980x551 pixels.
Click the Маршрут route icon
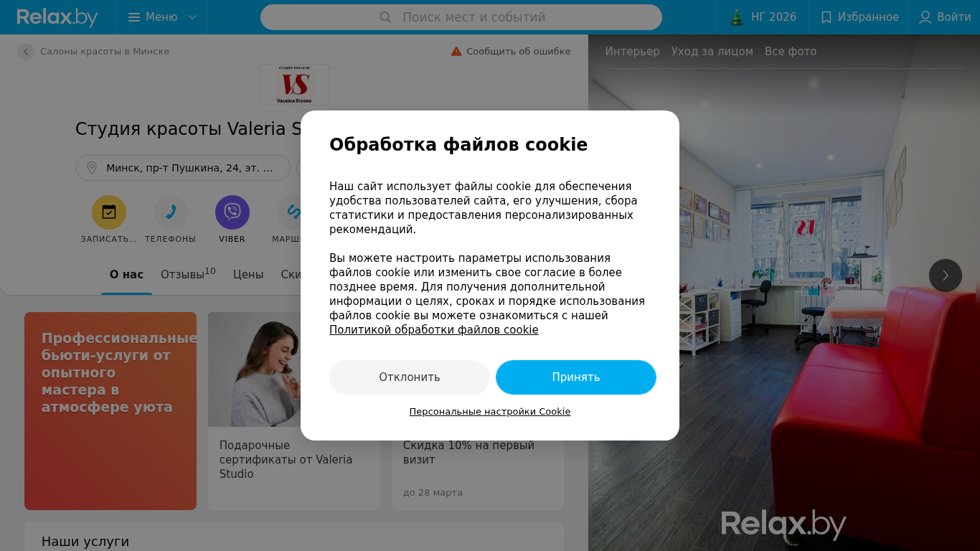pyautogui.click(x=293, y=212)
